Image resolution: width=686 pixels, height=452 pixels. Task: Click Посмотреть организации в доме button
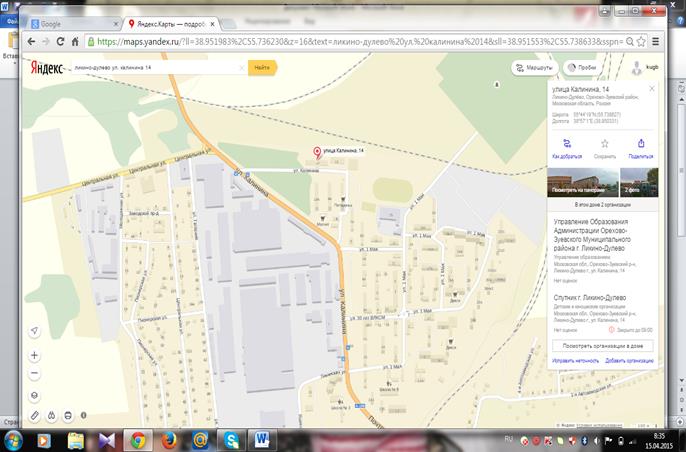point(602,346)
